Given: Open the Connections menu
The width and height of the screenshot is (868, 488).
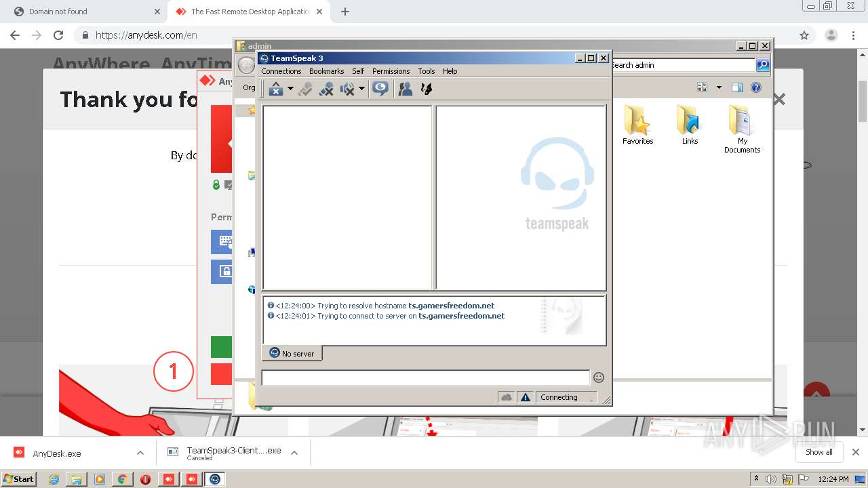Looking at the screenshot, I should tap(281, 71).
